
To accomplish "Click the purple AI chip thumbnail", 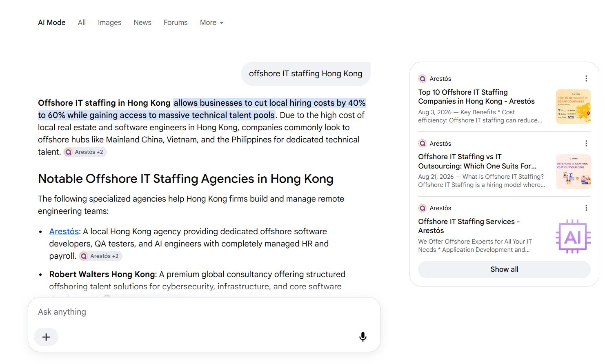I will 573,236.
